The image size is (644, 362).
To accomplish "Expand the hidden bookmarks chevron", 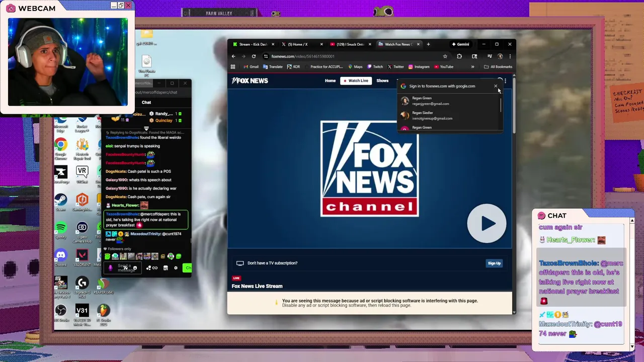I will point(472,67).
